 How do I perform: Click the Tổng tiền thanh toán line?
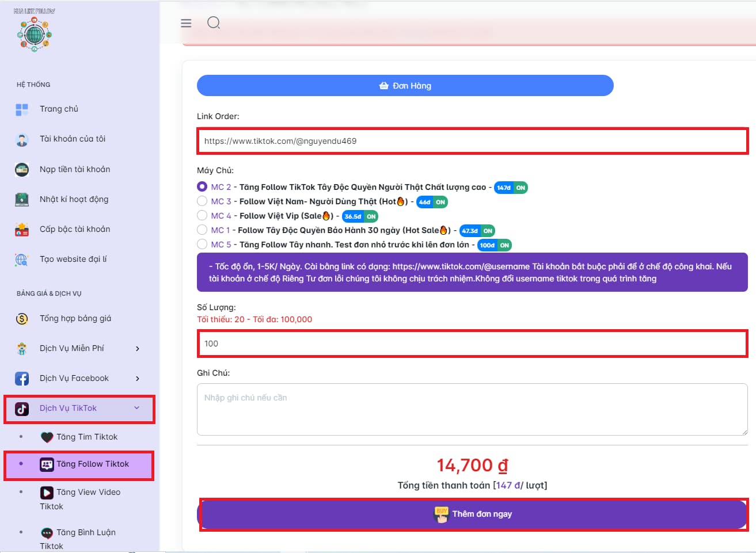472,485
